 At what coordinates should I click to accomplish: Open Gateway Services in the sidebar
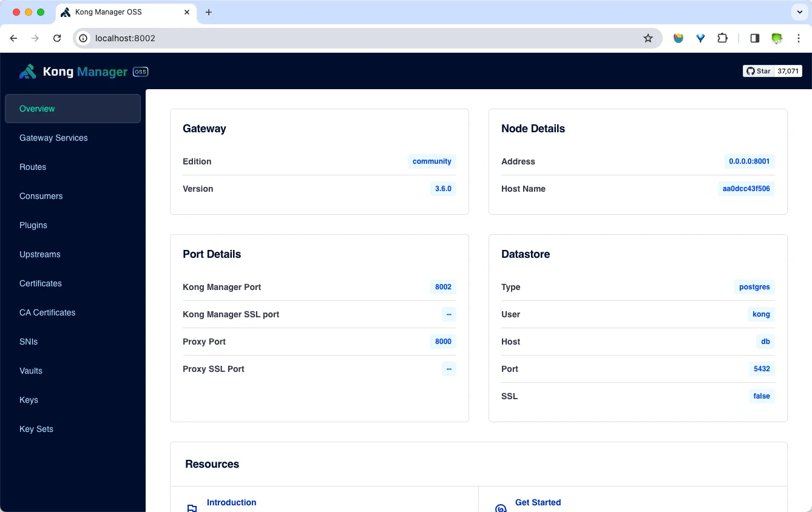tap(53, 138)
